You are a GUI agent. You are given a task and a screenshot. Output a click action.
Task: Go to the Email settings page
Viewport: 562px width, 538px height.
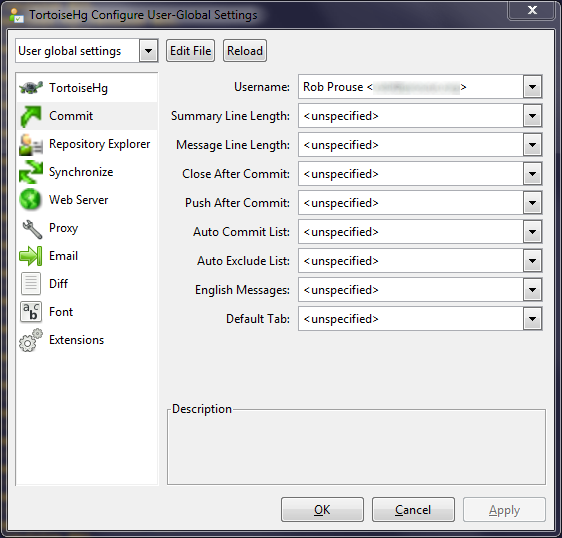87,256
